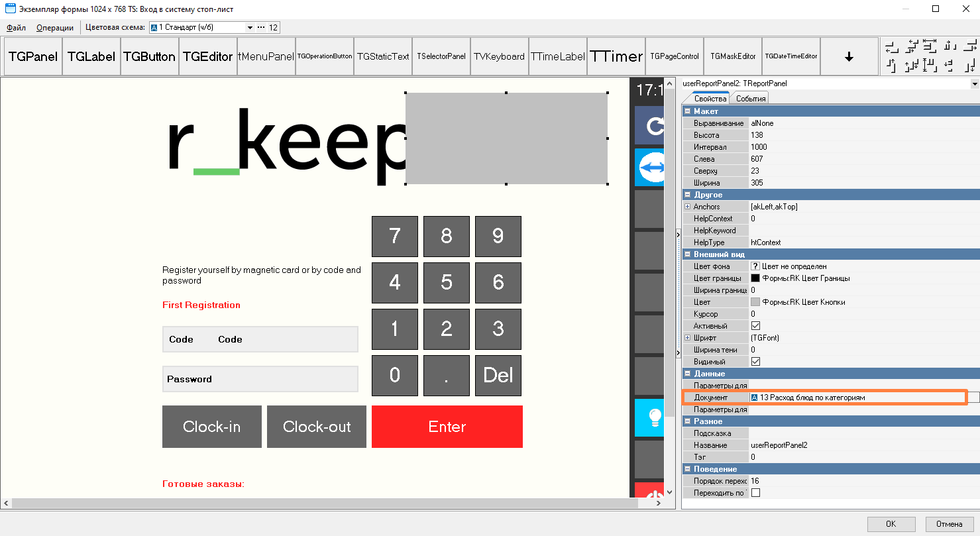The width and height of the screenshot is (980, 536).
Task: Click the Отмена button
Action: (x=949, y=524)
